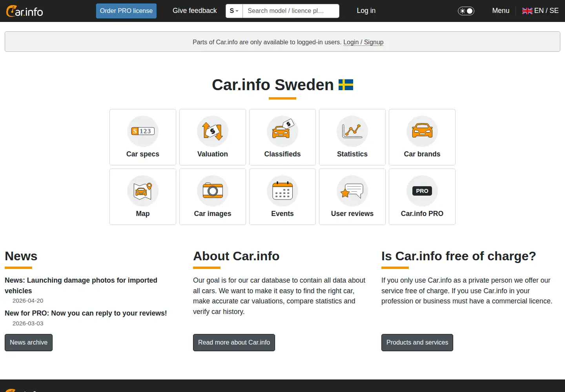
Task: Switch language via EN / SE
Action: [x=546, y=11]
